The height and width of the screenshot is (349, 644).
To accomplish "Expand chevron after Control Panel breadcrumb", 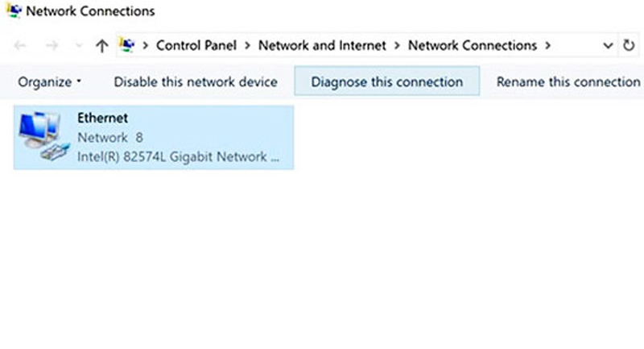I will click(247, 46).
